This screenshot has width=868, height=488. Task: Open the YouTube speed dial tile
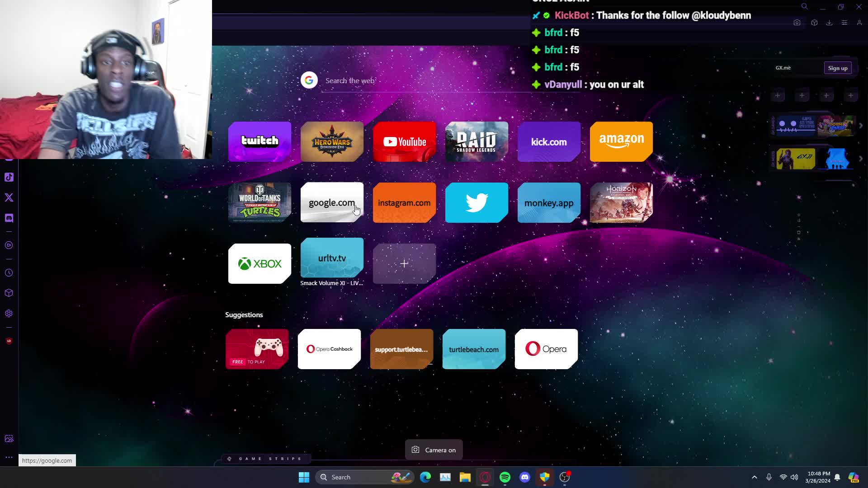[x=405, y=141]
